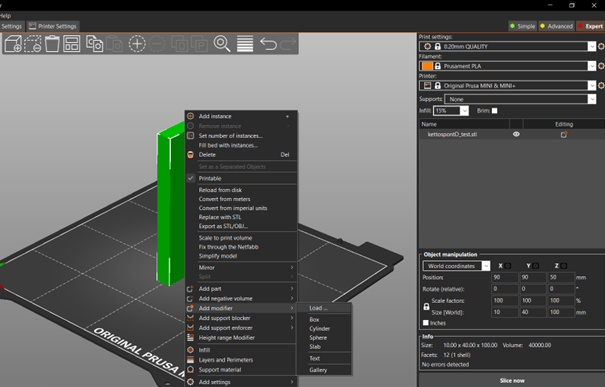Click the Position Z field showing 50

coord(561,277)
